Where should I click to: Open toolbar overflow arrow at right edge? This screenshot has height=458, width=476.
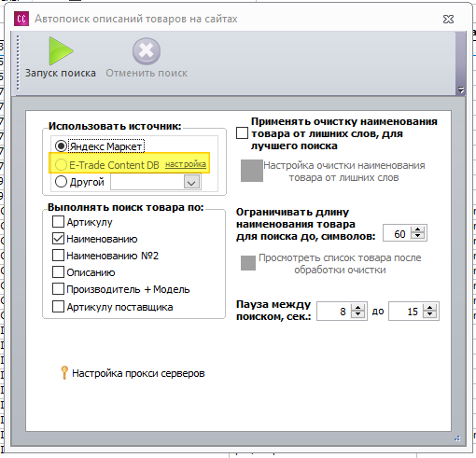pyautogui.click(x=461, y=90)
